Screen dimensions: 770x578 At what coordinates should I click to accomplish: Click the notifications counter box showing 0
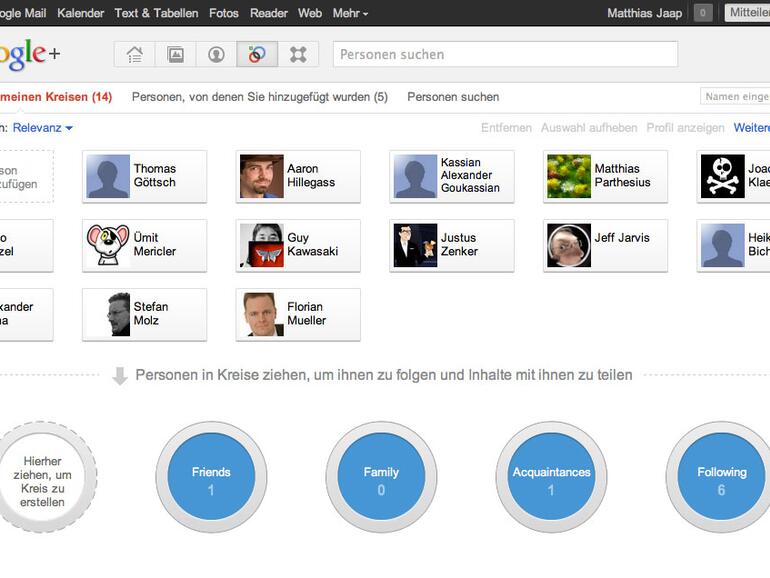click(x=704, y=13)
